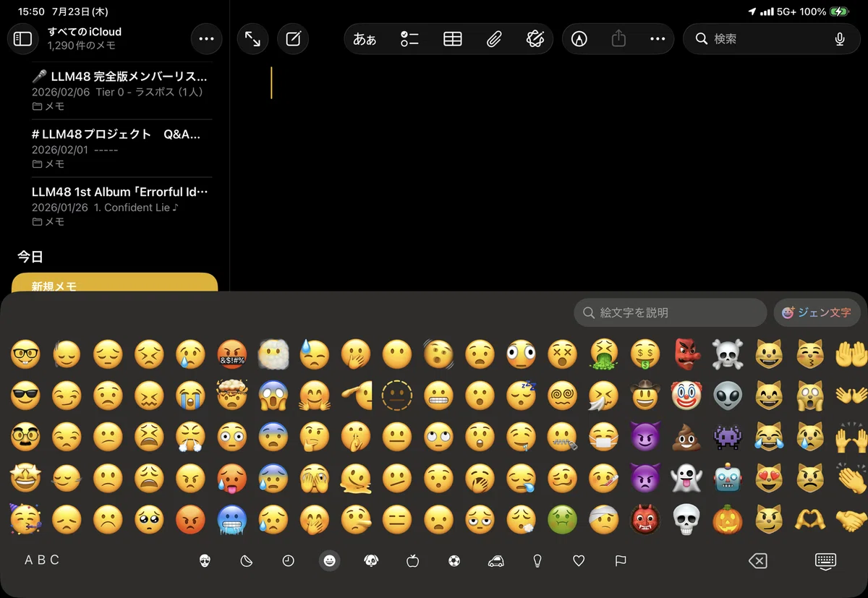Insert a checklist into the note

tap(409, 39)
